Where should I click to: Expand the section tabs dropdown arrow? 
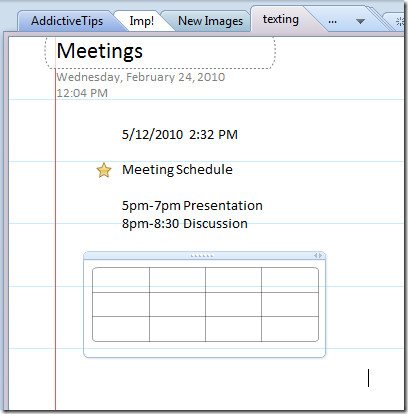(x=360, y=22)
